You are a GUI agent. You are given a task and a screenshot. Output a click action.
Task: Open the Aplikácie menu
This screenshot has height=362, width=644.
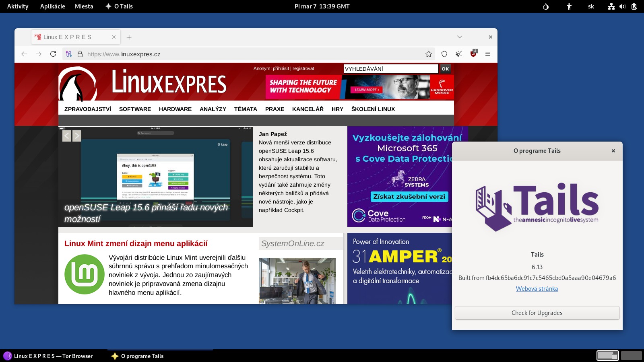(x=52, y=6)
